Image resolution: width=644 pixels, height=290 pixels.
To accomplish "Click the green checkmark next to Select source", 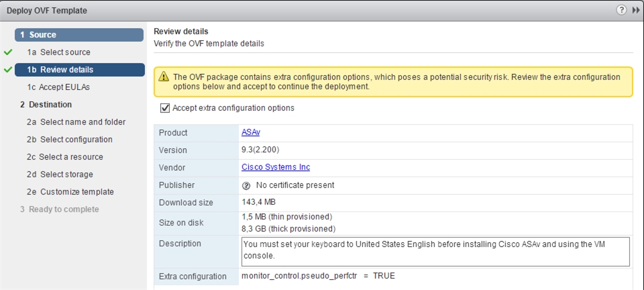I will 8,52.
